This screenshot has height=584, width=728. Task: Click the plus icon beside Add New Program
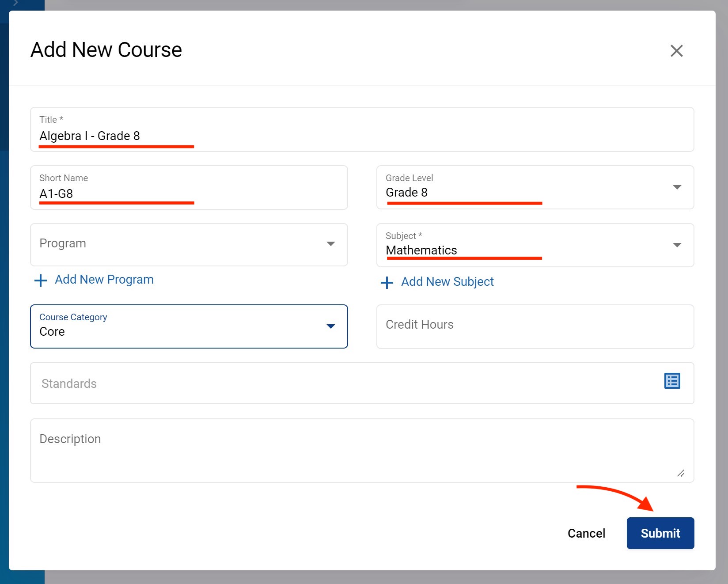tap(41, 281)
